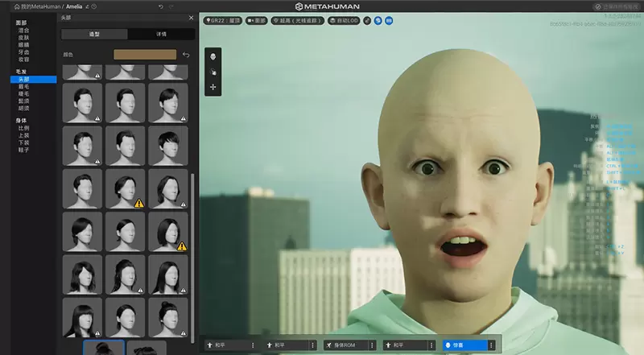Viewport: 644px width, 355px height.
Task: Switch to the 详情 tab
Action: coord(162,35)
